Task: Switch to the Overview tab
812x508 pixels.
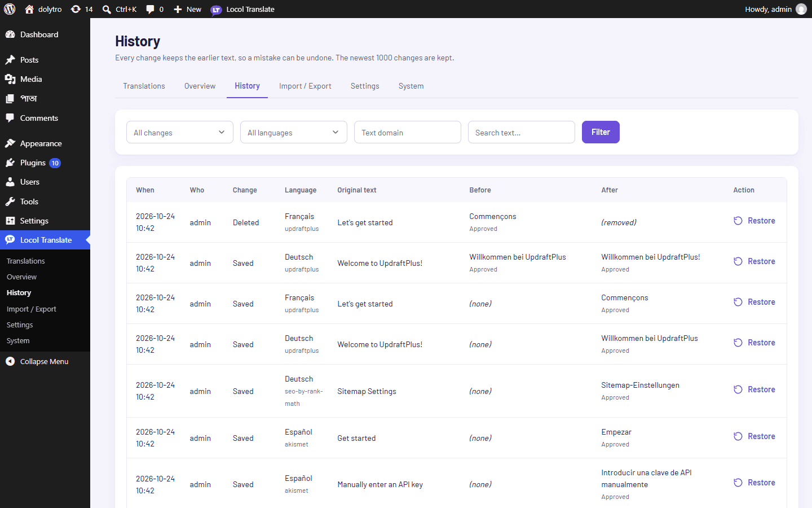Action: click(200, 86)
